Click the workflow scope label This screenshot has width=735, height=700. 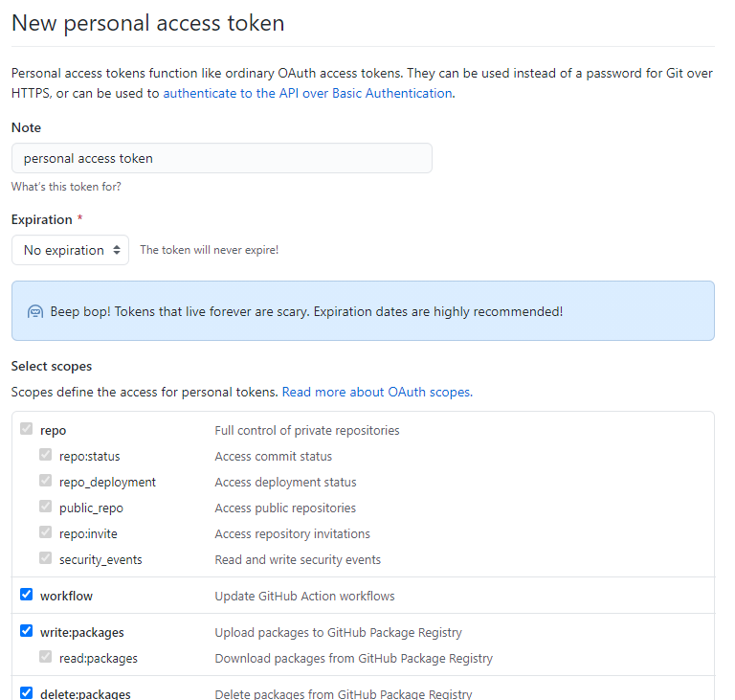point(66,596)
